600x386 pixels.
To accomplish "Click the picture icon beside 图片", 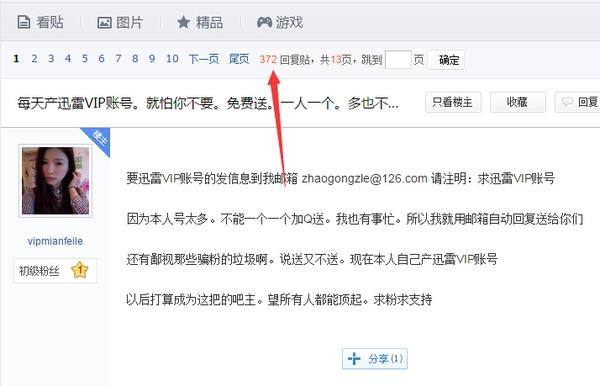I will click(104, 23).
